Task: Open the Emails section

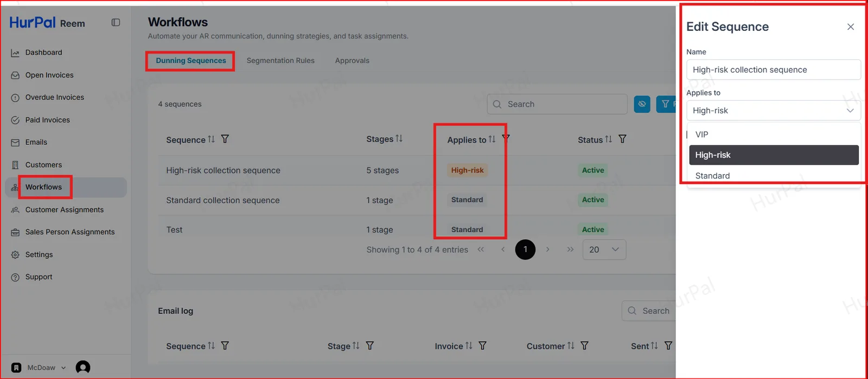Action: (x=36, y=142)
